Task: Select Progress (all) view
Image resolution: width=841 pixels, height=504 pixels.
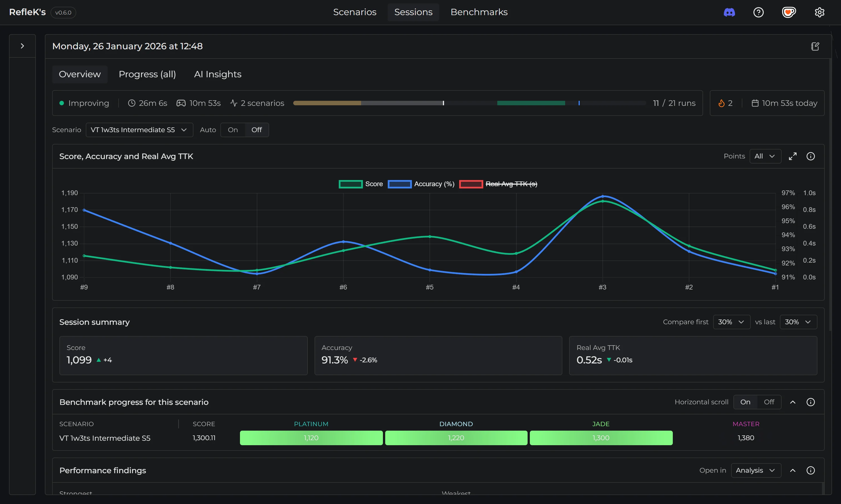Action: 147,74
